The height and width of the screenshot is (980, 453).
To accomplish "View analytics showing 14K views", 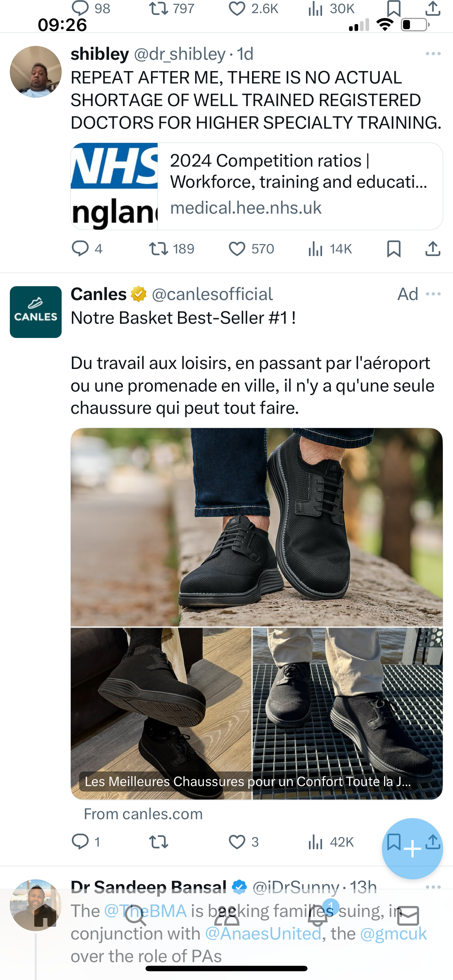I will tap(330, 249).
